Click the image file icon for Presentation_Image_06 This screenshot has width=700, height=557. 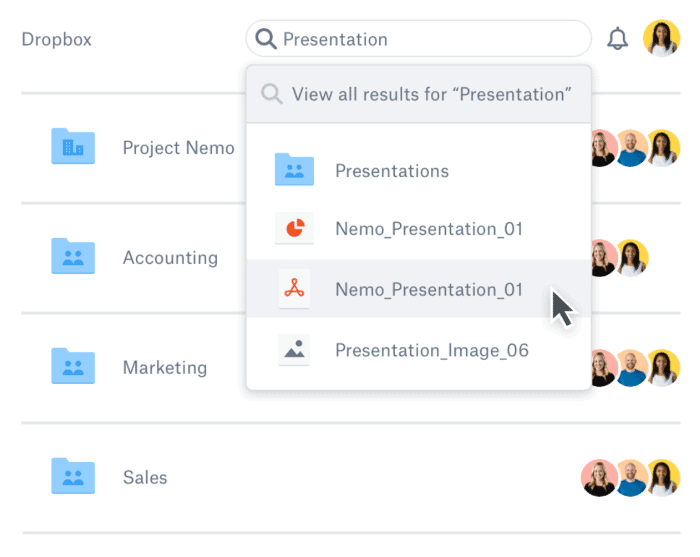coord(294,349)
